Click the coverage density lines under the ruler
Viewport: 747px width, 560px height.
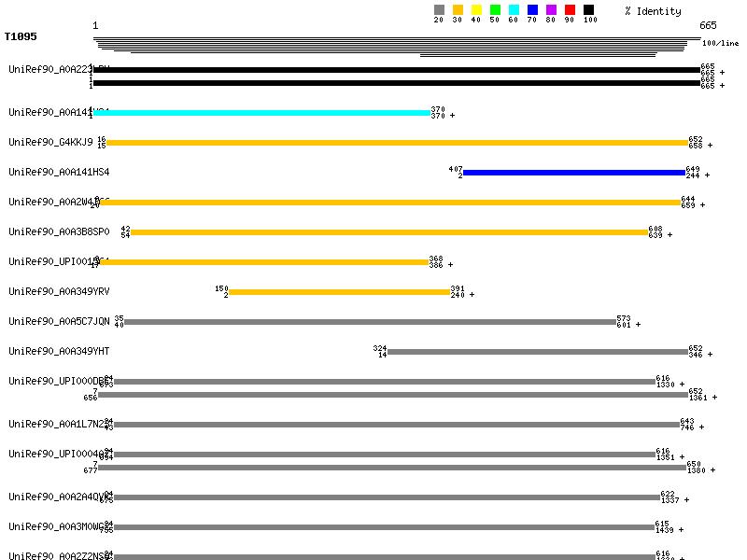pos(397,47)
